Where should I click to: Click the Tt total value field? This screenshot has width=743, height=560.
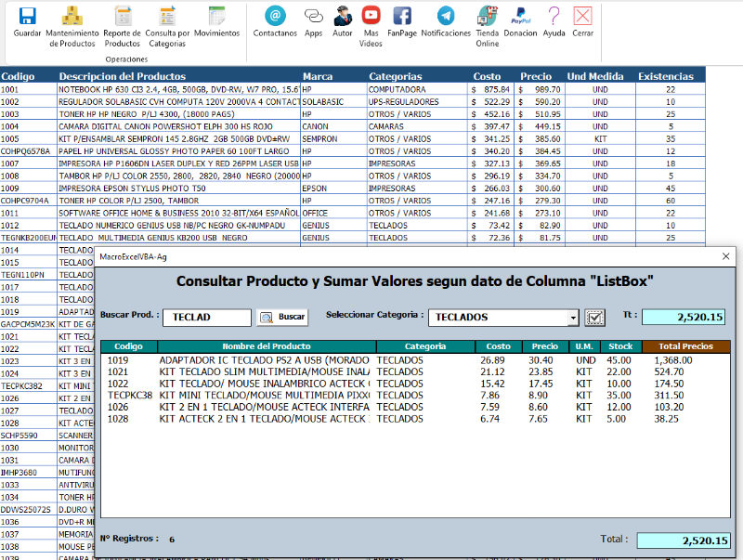[x=684, y=317]
